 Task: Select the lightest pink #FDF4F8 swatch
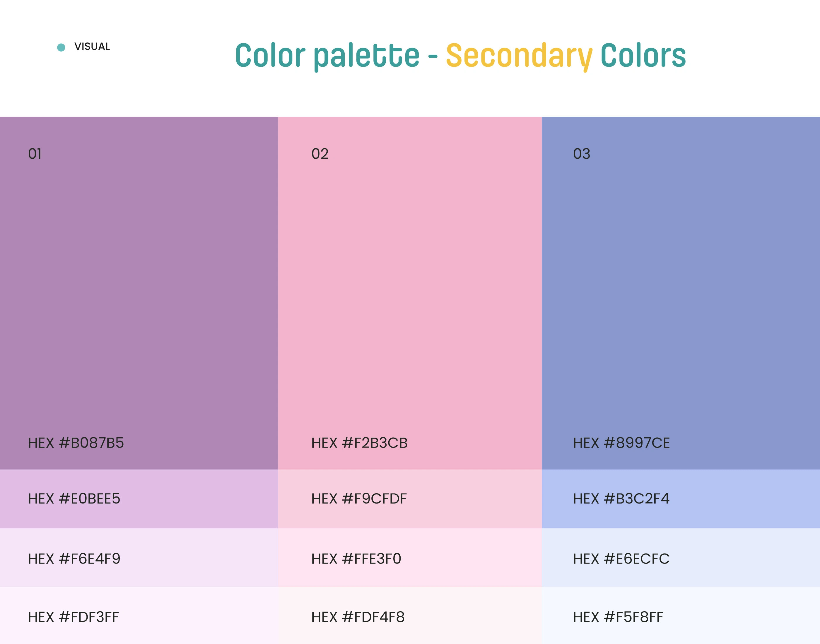point(410,616)
